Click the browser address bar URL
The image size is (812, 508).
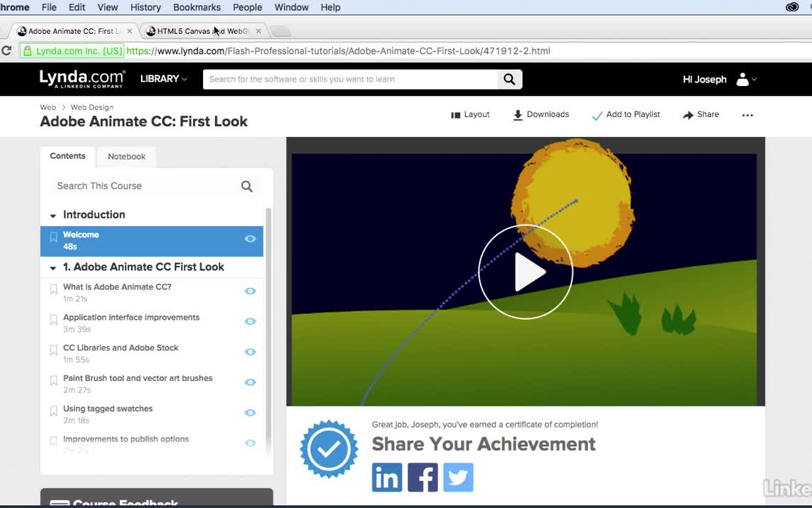[338, 51]
